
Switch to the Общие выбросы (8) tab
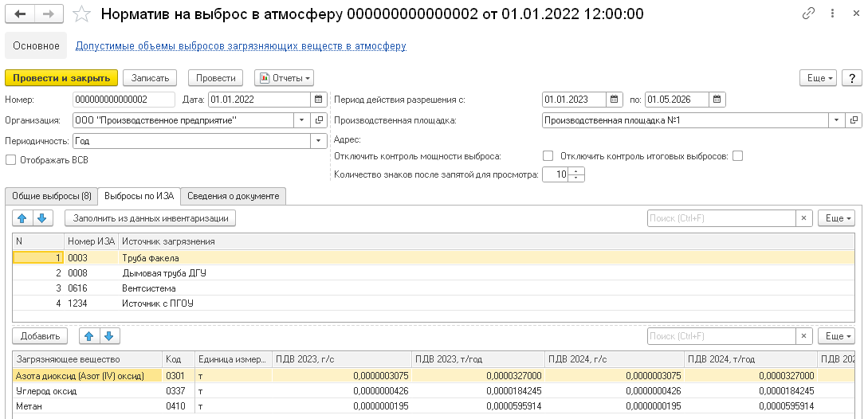click(53, 196)
